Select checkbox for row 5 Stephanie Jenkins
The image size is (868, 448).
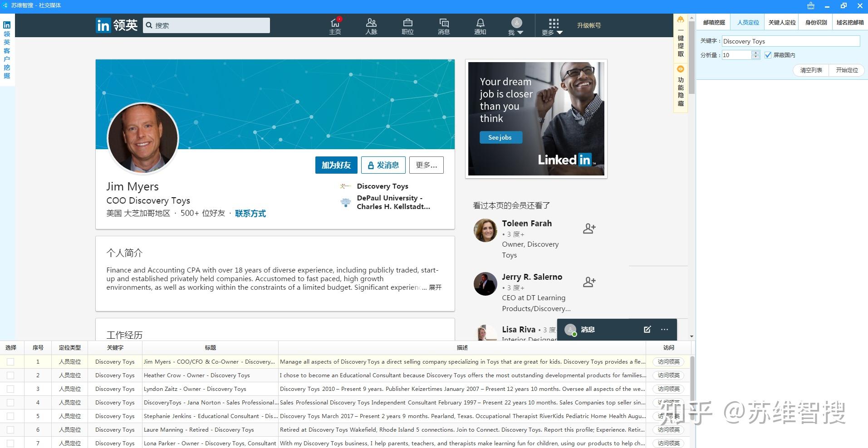[10, 416]
